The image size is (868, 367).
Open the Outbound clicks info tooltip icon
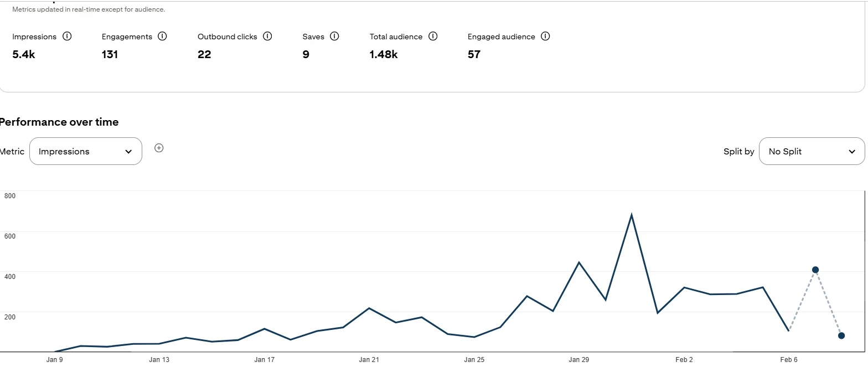coord(267,37)
